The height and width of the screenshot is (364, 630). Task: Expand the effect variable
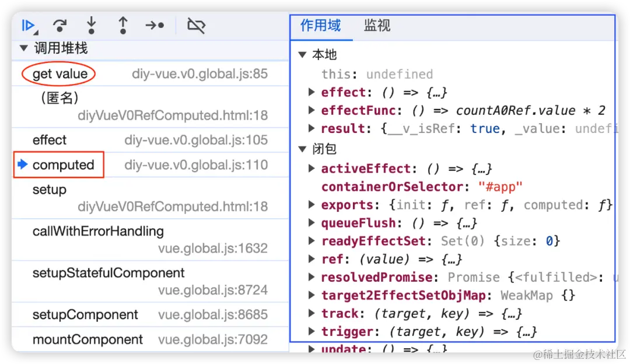(x=311, y=92)
